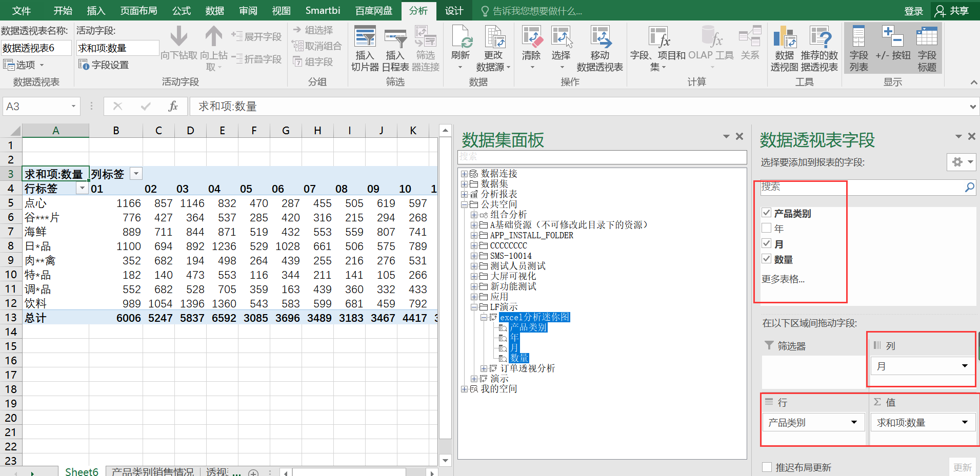The width and height of the screenshot is (980, 476).
Task: Expand the 订单透视分析 tree node
Action: pos(484,368)
